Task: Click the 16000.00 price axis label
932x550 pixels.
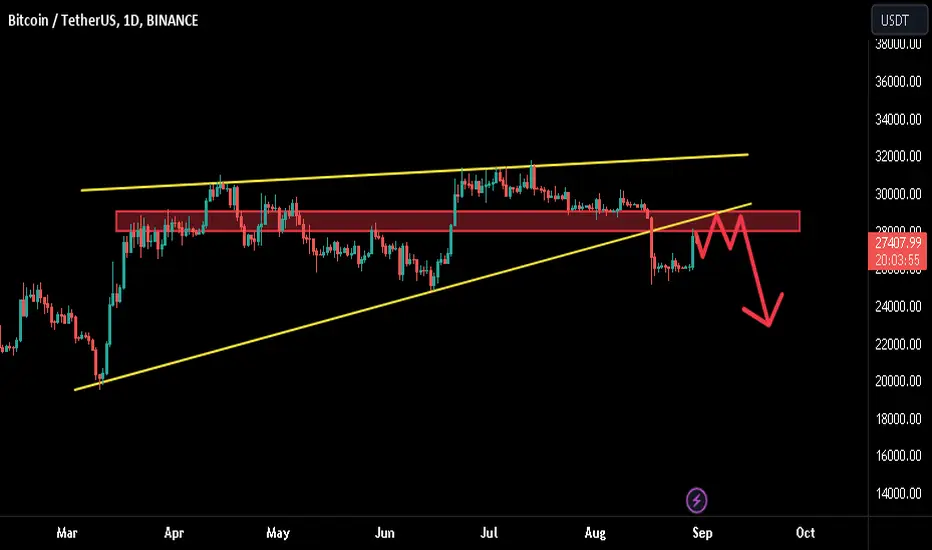Action: pos(898,456)
